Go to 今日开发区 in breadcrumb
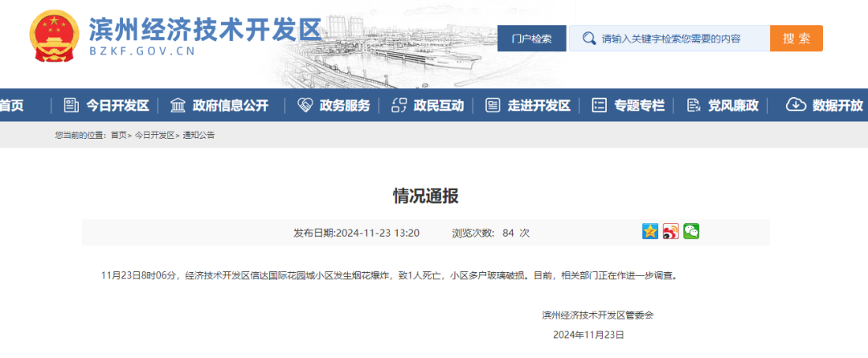The height and width of the screenshot is (358, 868). pyautogui.click(x=154, y=135)
